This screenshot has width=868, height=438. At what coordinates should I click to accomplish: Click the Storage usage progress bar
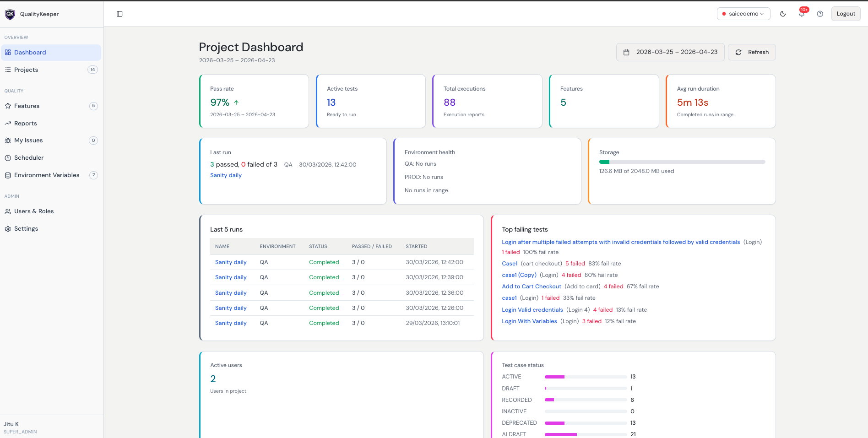click(x=682, y=162)
